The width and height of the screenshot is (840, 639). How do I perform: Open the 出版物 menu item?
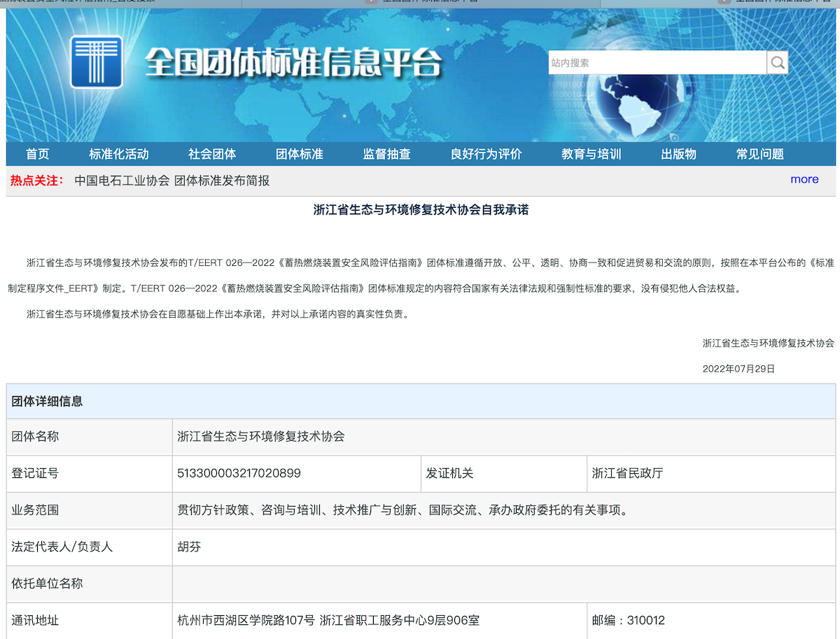point(678,154)
